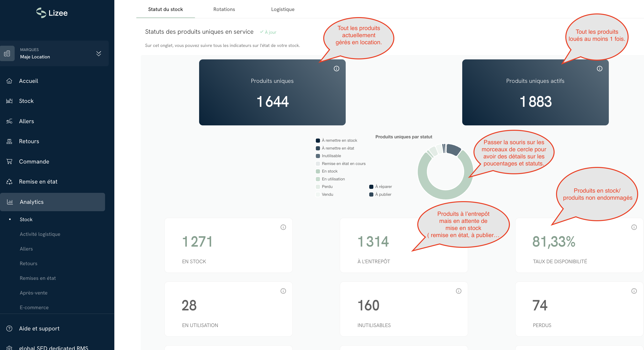The height and width of the screenshot is (350, 644).
Task: Click info icon on INUTILISABLES card
Action: 458,291
